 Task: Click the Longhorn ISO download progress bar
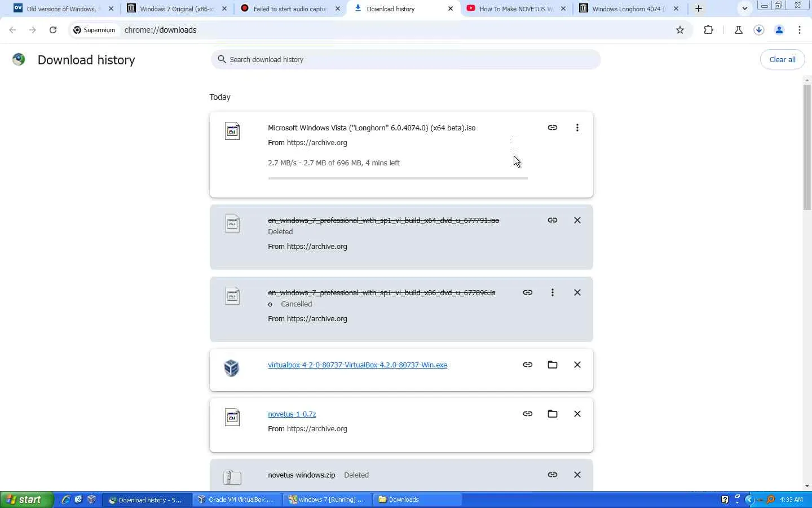tap(398, 178)
